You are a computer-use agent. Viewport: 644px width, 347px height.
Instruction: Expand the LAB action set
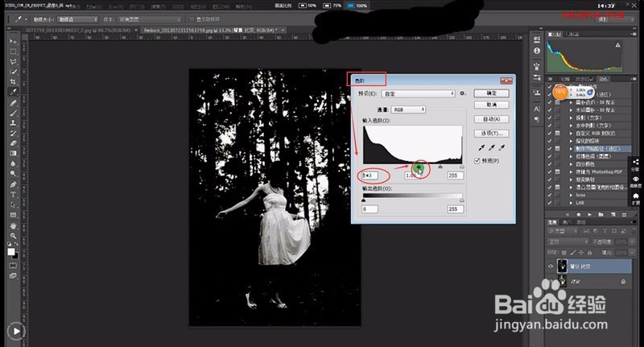pyautogui.click(x=571, y=203)
